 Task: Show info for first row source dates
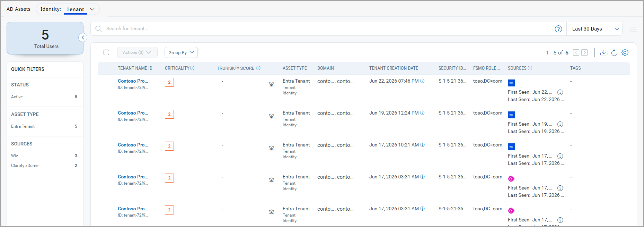pyautogui.click(x=560, y=92)
